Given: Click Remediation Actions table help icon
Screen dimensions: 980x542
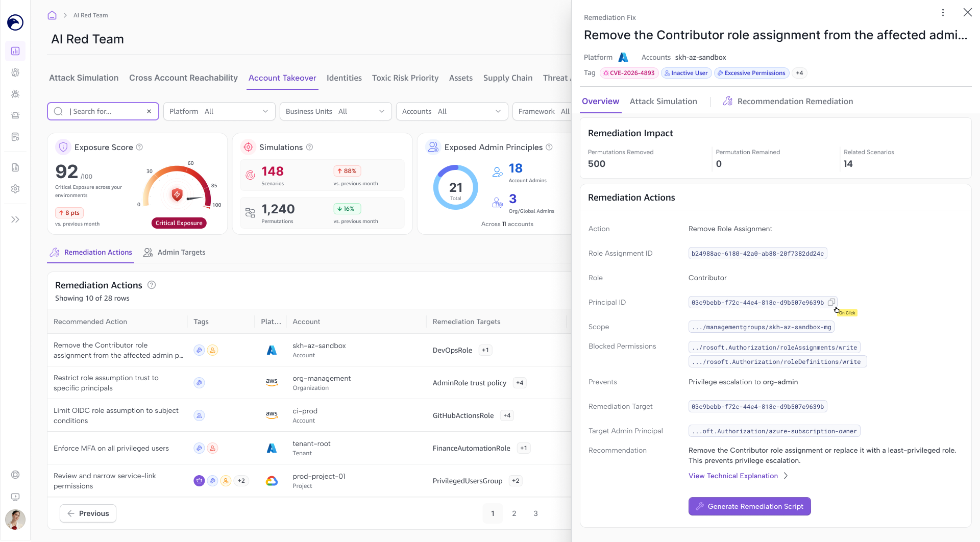Looking at the screenshot, I should click(152, 285).
